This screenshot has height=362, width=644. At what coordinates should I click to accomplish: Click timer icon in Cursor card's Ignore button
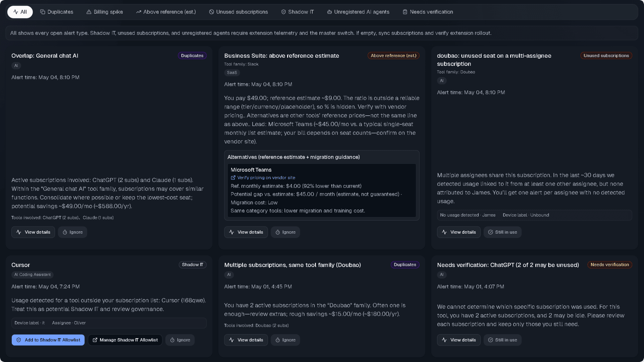[x=172, y=340]
